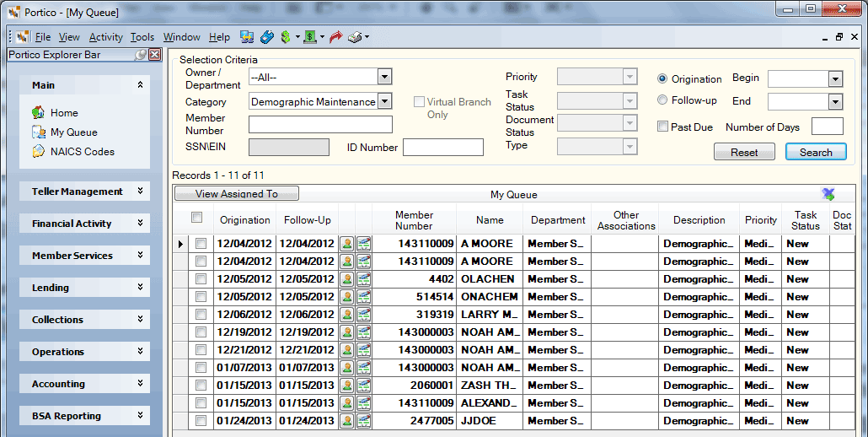Open the Category dropdown

pos(385,101)
